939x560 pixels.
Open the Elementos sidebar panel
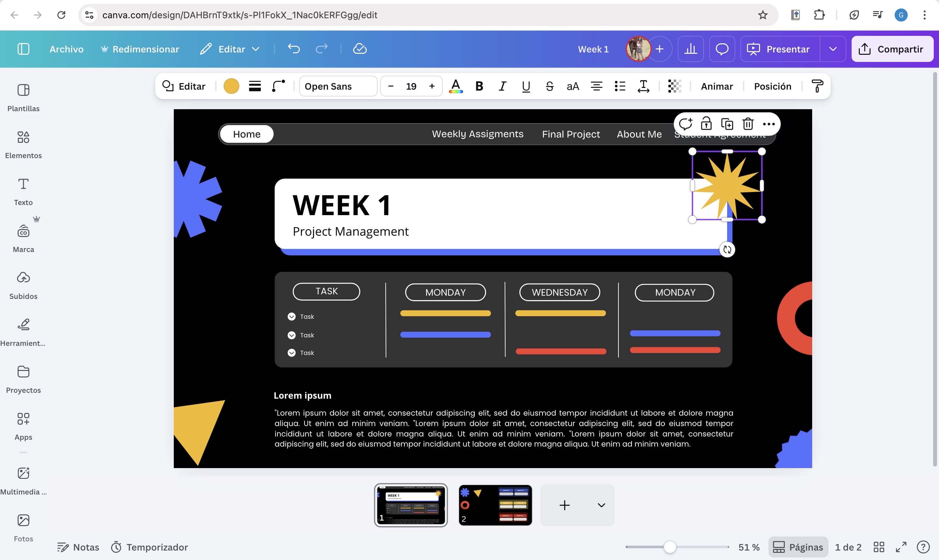(x=23, y=144)
